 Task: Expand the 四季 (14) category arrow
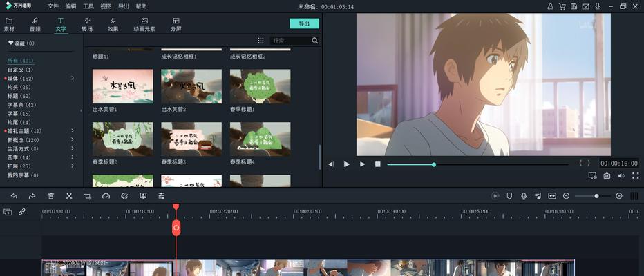click(x=73, y=157)
